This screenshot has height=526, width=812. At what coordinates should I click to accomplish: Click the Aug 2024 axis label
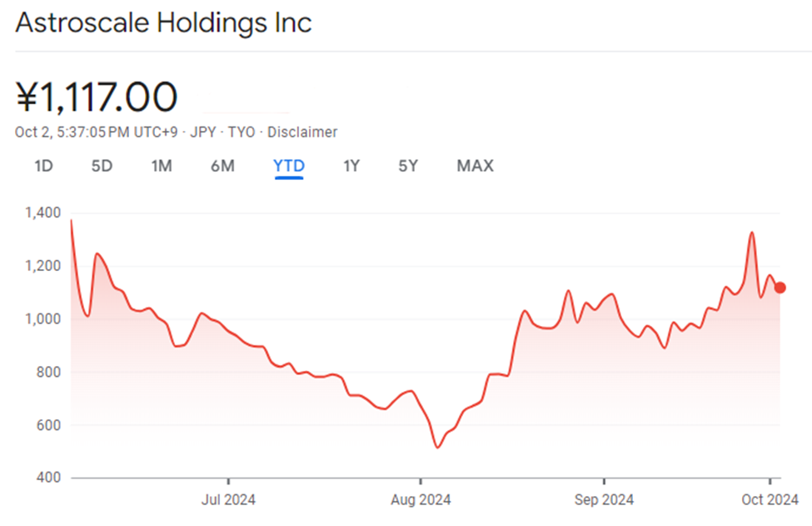click(421, 500)
